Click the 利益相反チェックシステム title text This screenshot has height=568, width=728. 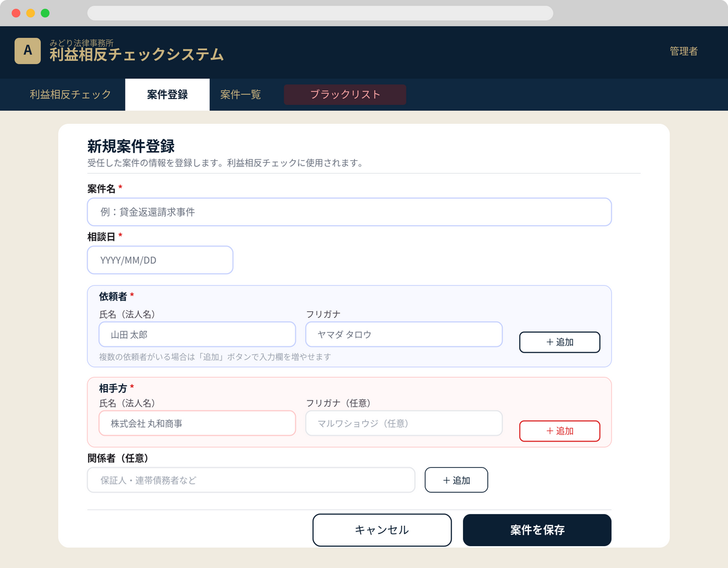coord(136,55)
